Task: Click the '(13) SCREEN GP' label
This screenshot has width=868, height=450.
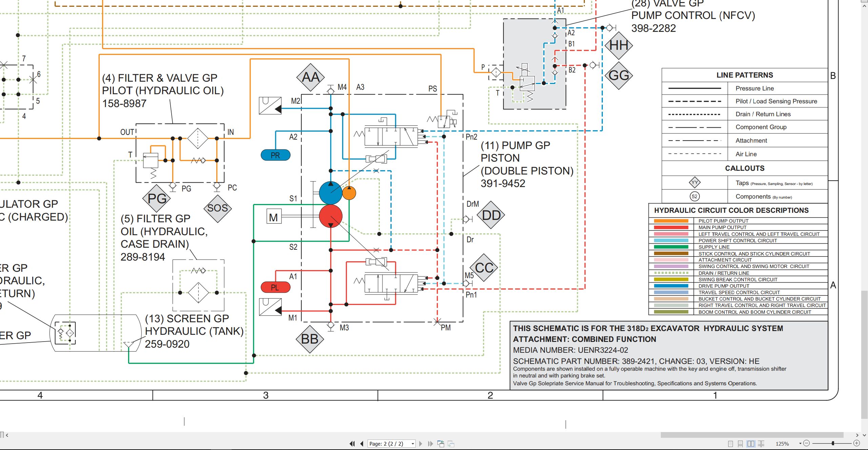Action: click(x=187, y=319)
